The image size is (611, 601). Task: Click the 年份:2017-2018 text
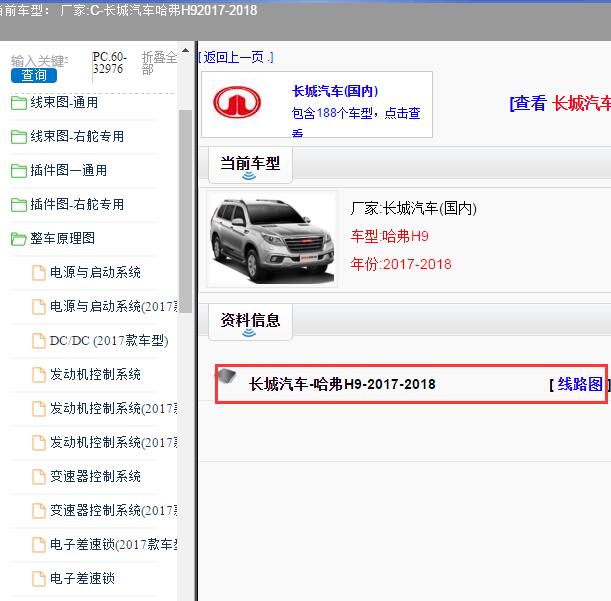pos(401,264)
